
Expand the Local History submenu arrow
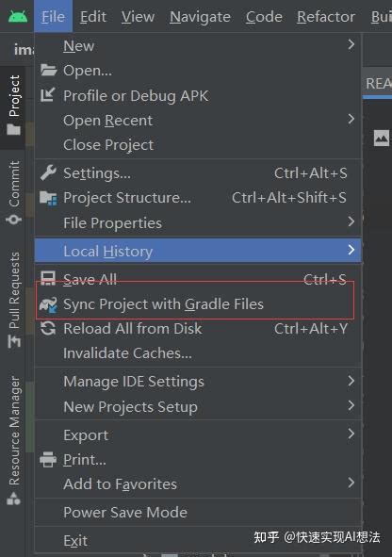tap(351, 250)
